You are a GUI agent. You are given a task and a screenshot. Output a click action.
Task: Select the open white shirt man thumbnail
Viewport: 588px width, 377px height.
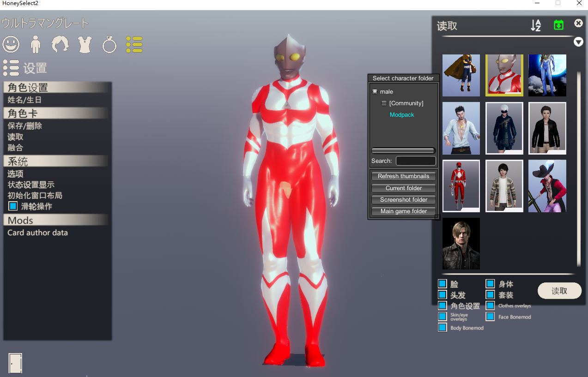461,128
